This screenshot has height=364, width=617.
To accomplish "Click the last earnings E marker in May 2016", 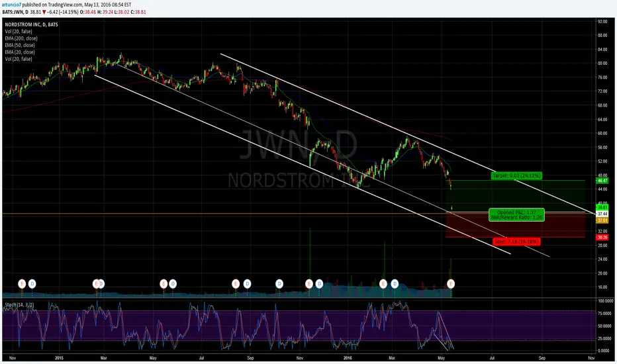I will coord(451,283).
